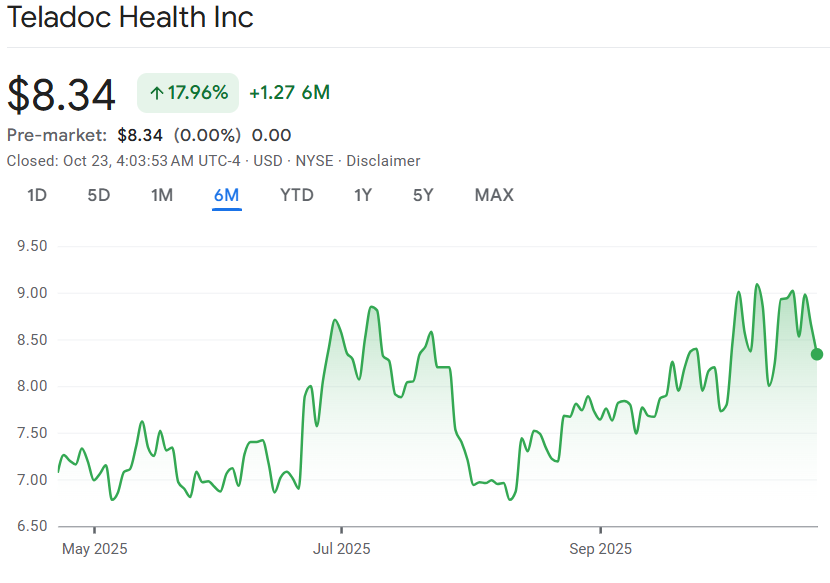
Task: Click the 17.96% gain badge
Action: point(188,93)
